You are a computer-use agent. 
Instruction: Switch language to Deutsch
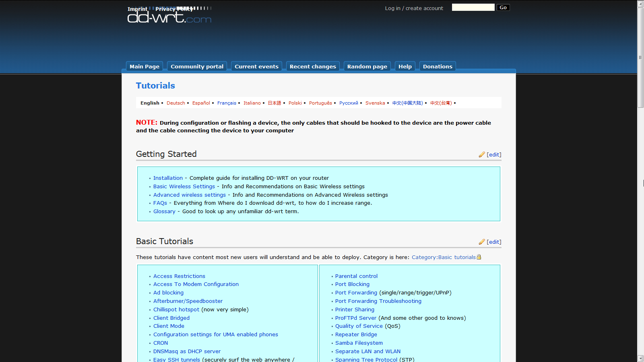pyautogui.click(x=176, y=103)
